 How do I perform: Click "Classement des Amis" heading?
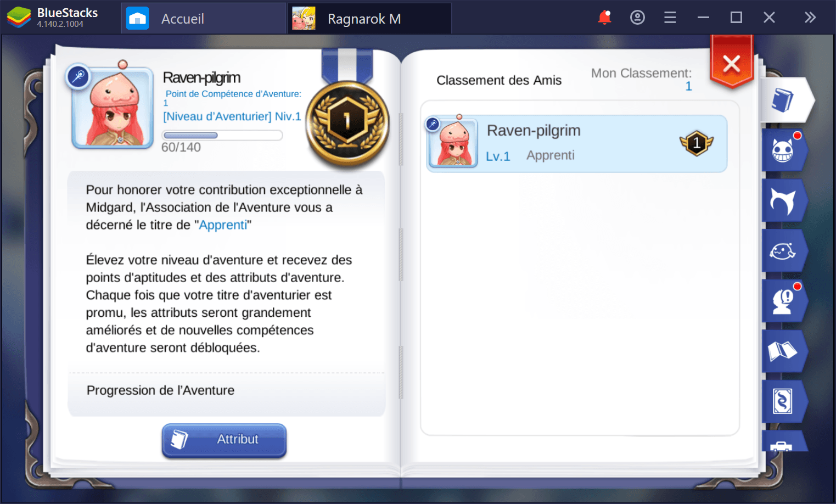coord(499,80)
